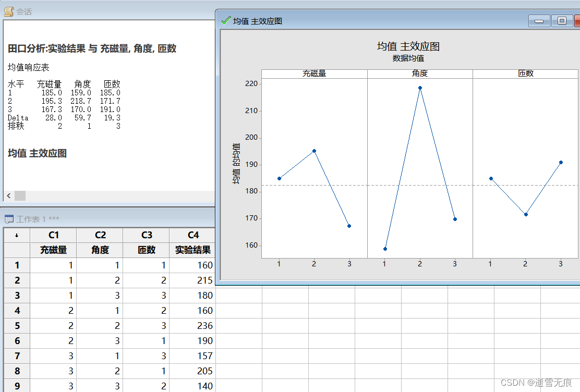This screenshot has height=392, width=580.
Task: Click the 充磁量 panel label in the plot
Action: (x=315, y=73)
